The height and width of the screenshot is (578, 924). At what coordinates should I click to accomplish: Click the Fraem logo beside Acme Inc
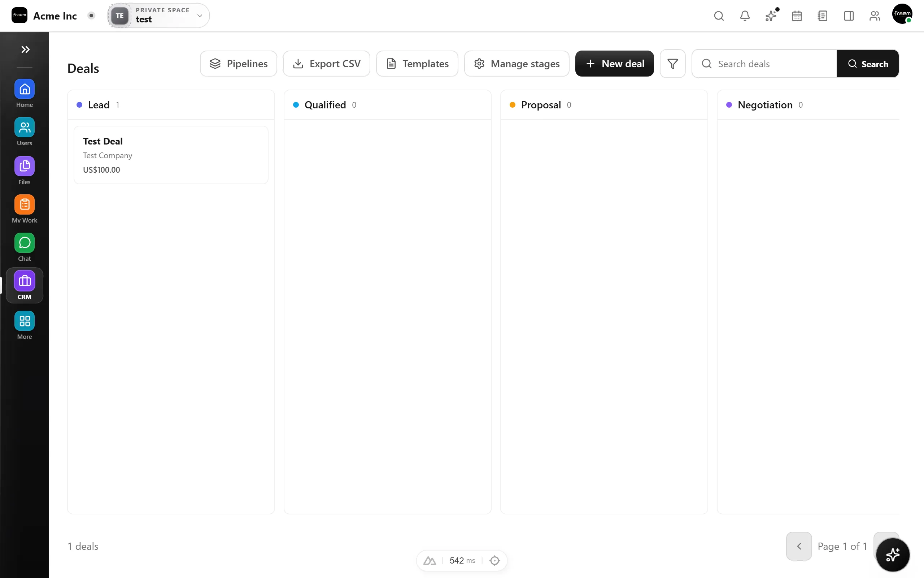(19, 15)
